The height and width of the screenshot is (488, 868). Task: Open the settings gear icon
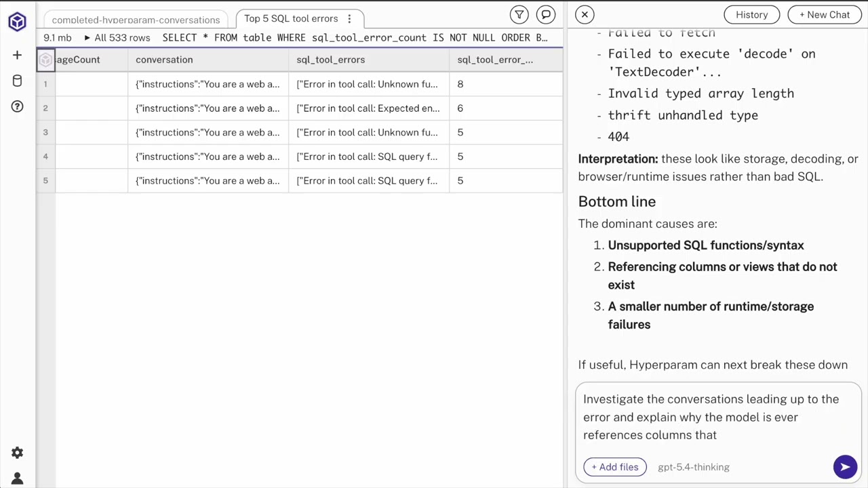(x=17, y=453)
